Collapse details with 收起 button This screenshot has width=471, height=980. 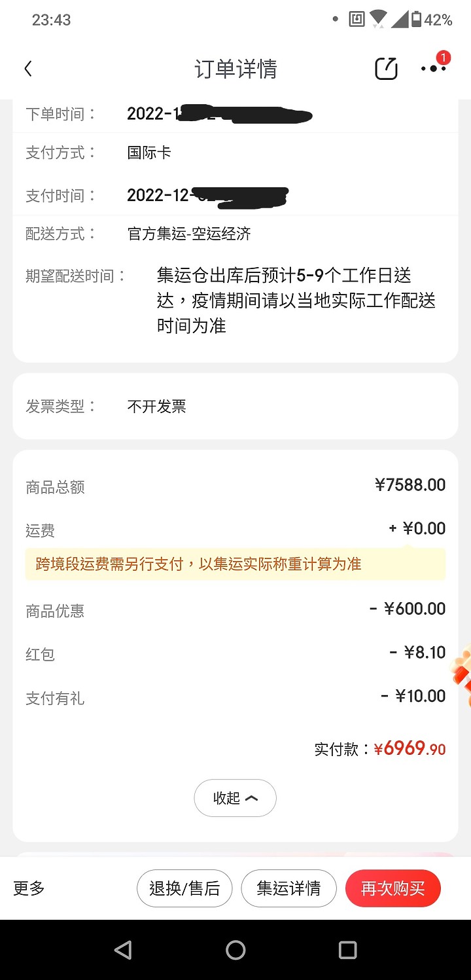(235, 798)
